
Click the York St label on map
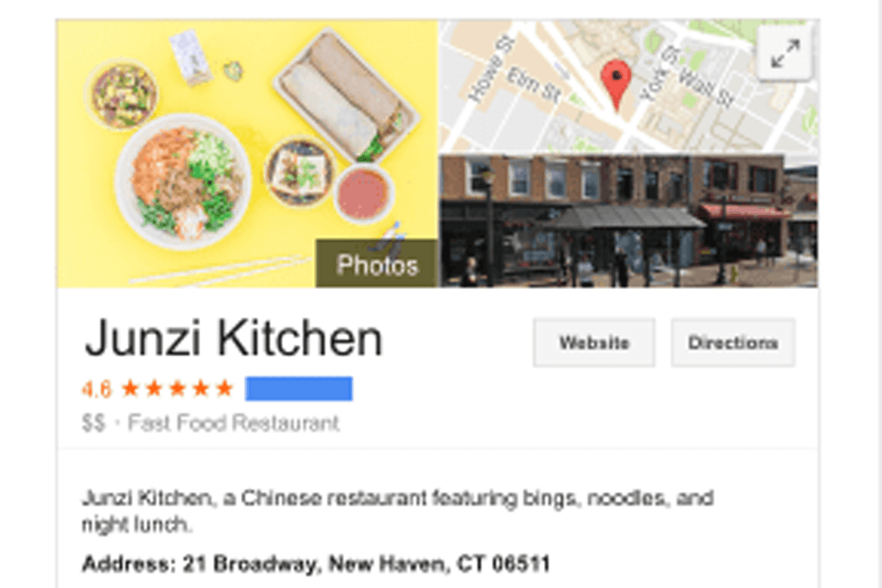(659, 73)
